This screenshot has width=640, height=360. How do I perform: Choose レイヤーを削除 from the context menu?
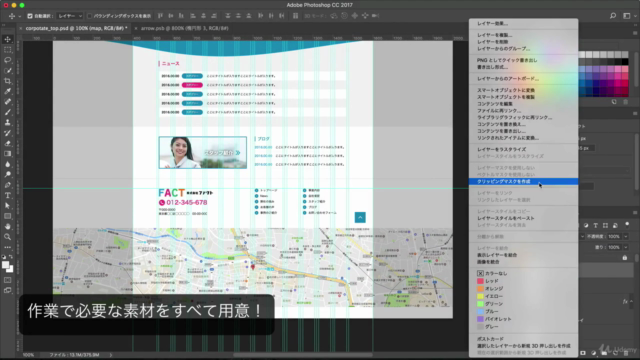[x=523, y=42]
